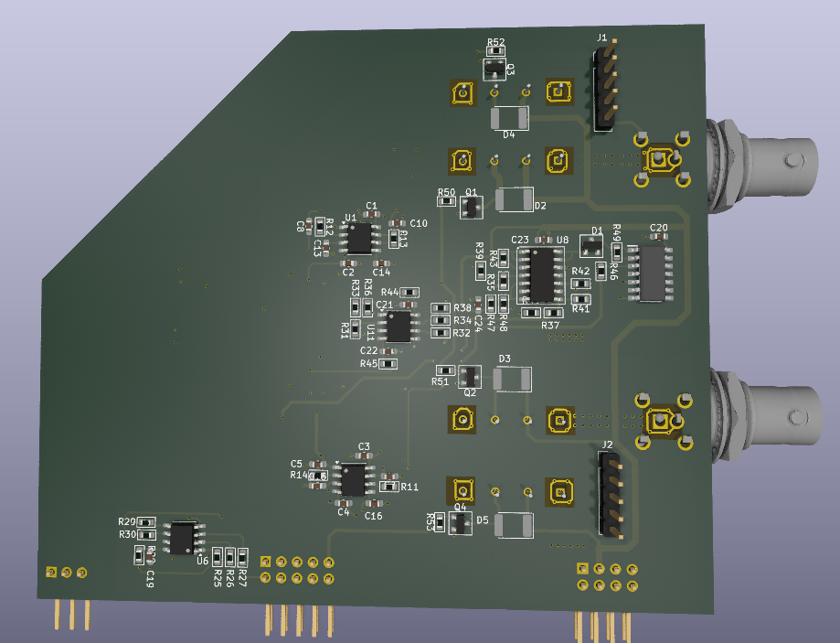The height and width of the screenshot is (643, 840).
Task: Click the Q2 transistor
Action: [469, 376]
